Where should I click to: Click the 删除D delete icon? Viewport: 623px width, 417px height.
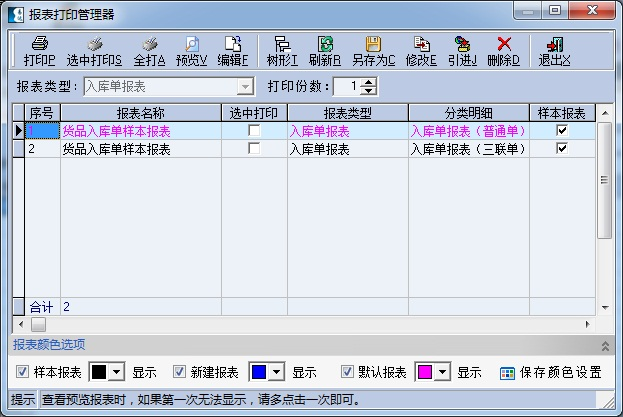coord(503,50)
